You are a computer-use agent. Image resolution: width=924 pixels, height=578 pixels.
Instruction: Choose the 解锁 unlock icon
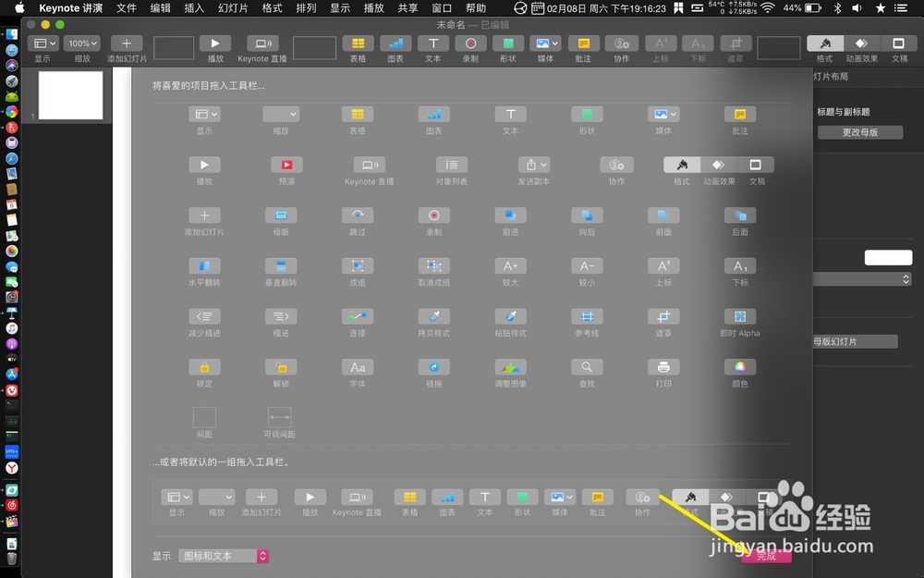click(x=281, y=367)
